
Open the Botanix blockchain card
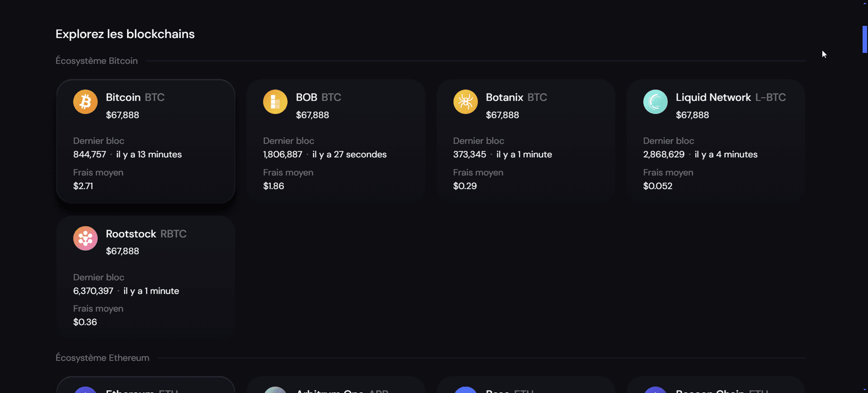point(525,141)
